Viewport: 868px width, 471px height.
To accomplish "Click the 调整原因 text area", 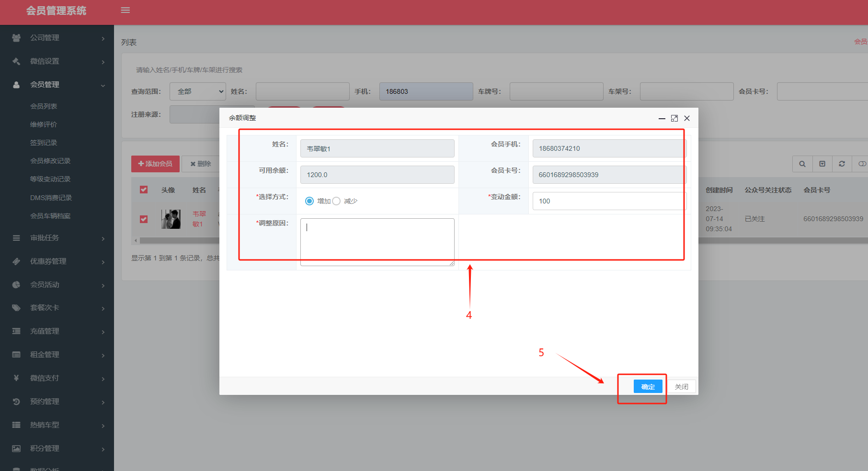I will pyautogui.click(x=377, y=242).
